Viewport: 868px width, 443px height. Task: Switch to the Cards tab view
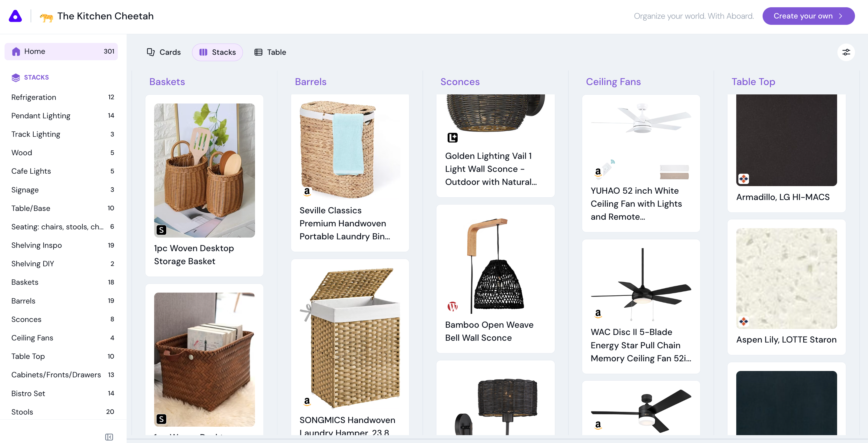tap(164, 52)
